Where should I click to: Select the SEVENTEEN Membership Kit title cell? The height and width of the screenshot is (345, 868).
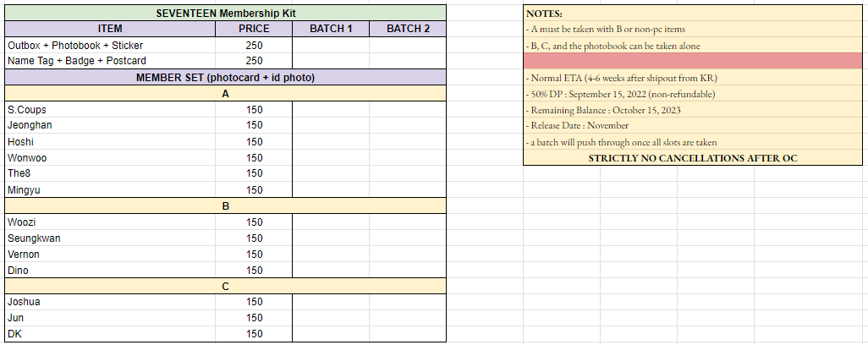point(225,13)
